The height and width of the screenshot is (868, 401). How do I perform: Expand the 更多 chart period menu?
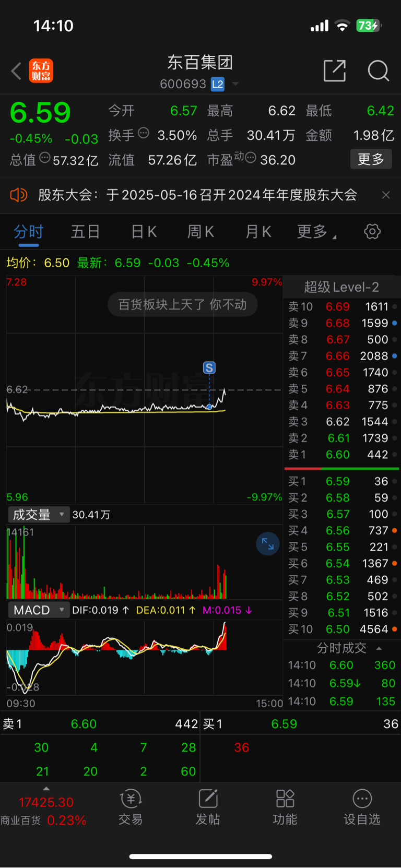(316, 232)
